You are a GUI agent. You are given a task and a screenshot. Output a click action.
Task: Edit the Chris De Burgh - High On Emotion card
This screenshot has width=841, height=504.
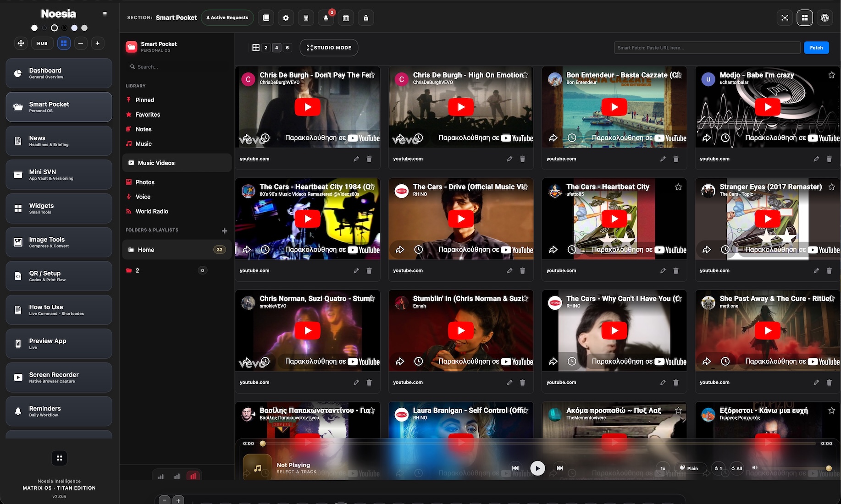[509, 159]
